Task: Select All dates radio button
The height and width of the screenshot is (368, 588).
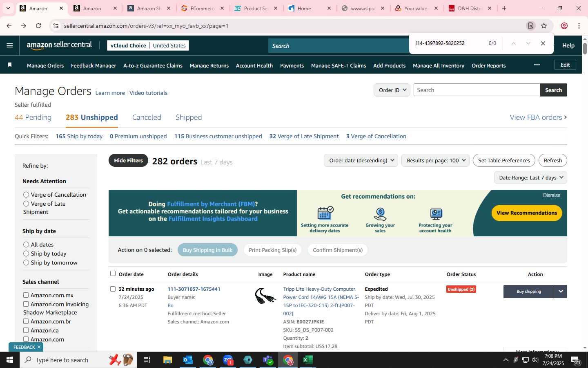Action: tap(26, 245)
